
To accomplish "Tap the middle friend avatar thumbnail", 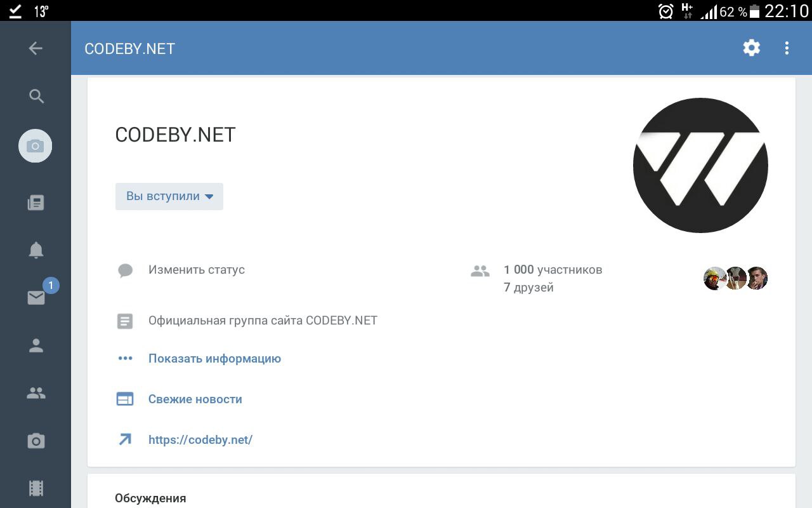I will (x=736, y=278).
